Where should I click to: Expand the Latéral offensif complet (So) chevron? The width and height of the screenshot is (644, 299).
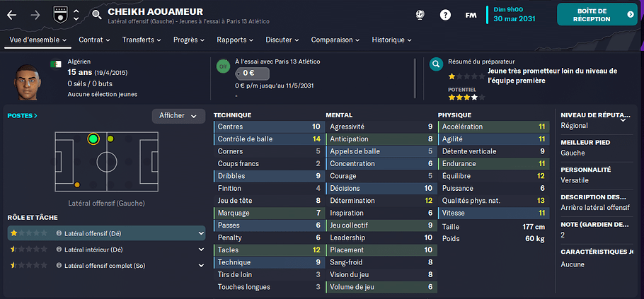coord(201,266)
